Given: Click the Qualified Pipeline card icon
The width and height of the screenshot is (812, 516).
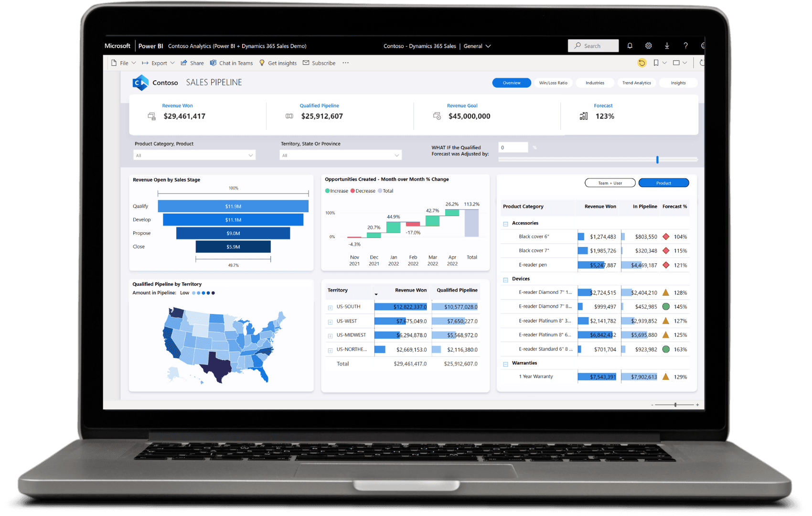Looking at the screenshot, I should click(x=289, y=116).
